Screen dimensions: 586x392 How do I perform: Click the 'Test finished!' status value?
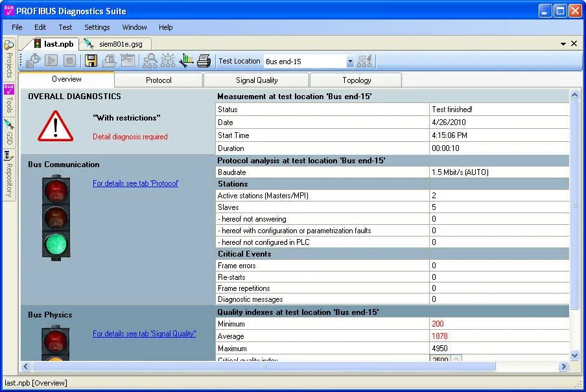pyautogui.click(x=452, y=109)
